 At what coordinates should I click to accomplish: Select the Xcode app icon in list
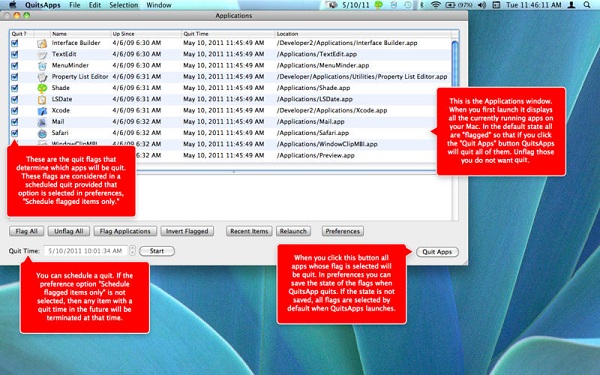[x=42, y=111]
